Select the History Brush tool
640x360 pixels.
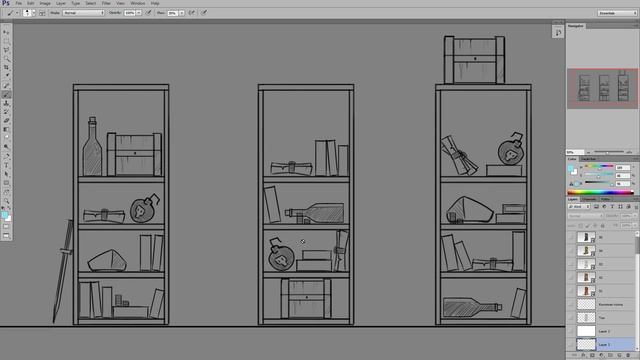point(6,112)
